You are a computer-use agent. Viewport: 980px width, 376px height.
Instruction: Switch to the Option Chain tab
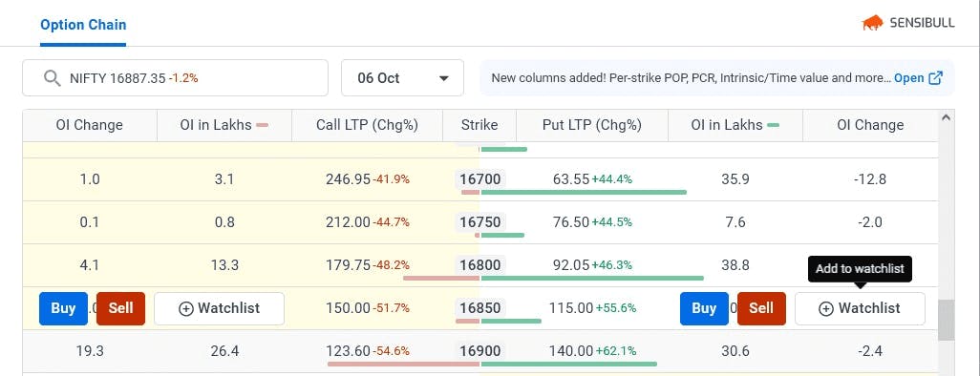(83, 25)
